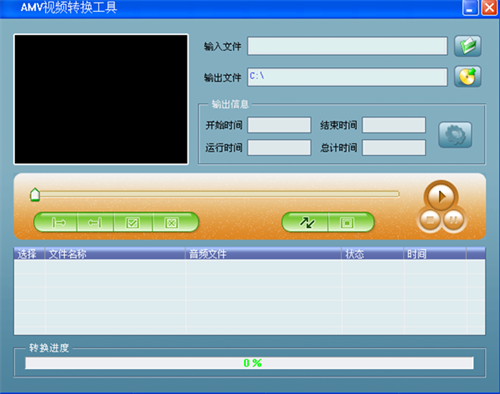Set the end point marker button
Viewport: 500px width, 394px height.
point(95,222)
